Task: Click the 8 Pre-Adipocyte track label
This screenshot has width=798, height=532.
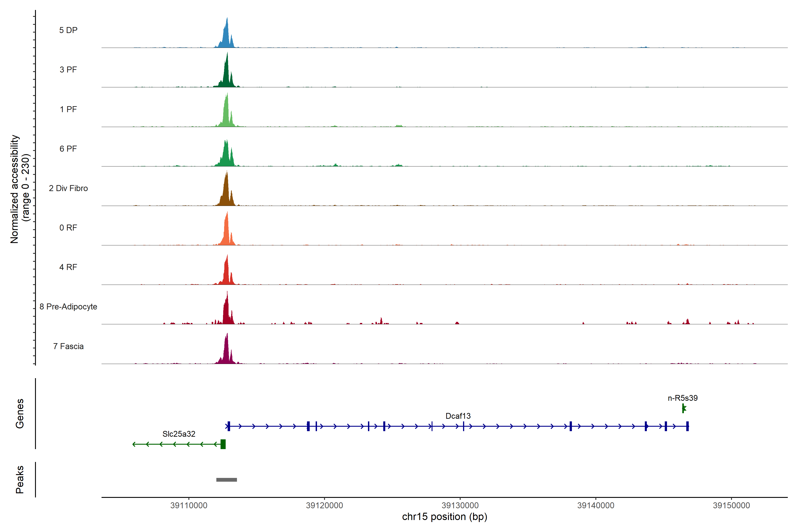Action: (x=68, y=306)
